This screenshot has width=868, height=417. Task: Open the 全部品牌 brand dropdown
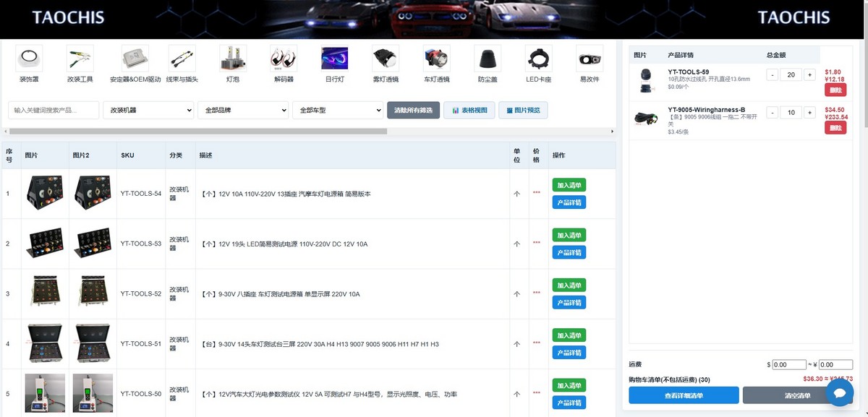point(243,110)
